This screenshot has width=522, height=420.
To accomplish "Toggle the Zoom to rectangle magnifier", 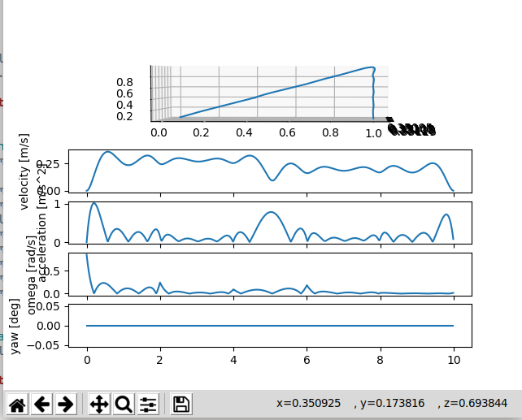I will (x=124, y=404).
